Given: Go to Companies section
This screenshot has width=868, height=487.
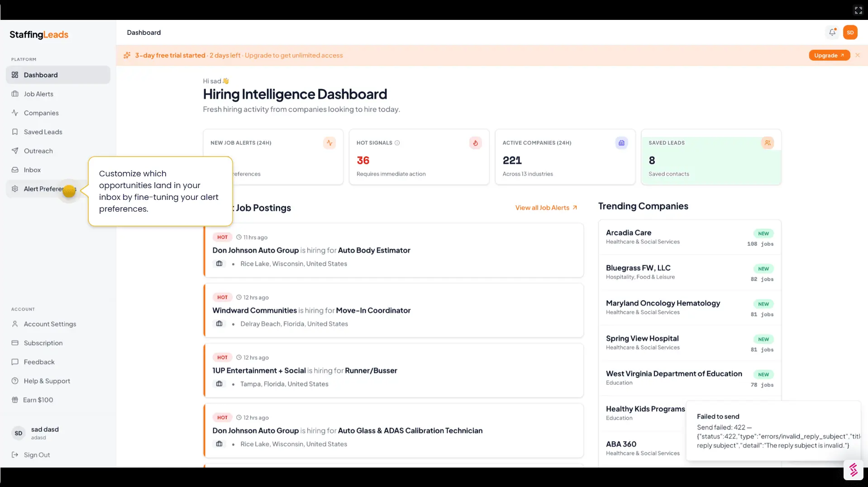Looking at the screenshot, I should pyautogui.click(x=58, y=113).
